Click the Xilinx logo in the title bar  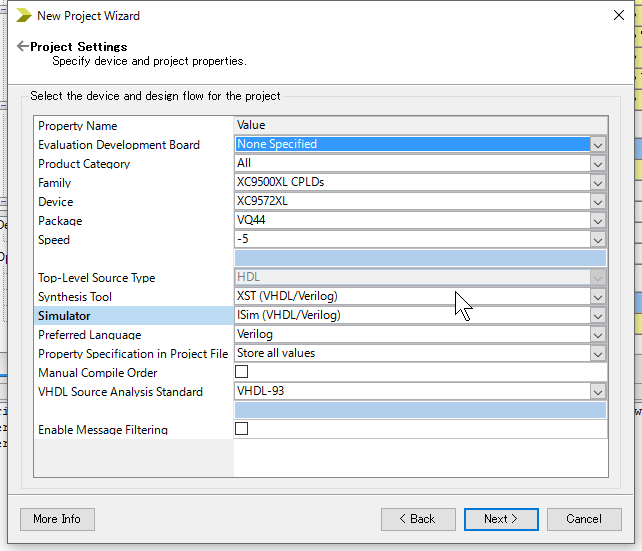(x=24, y=16)
